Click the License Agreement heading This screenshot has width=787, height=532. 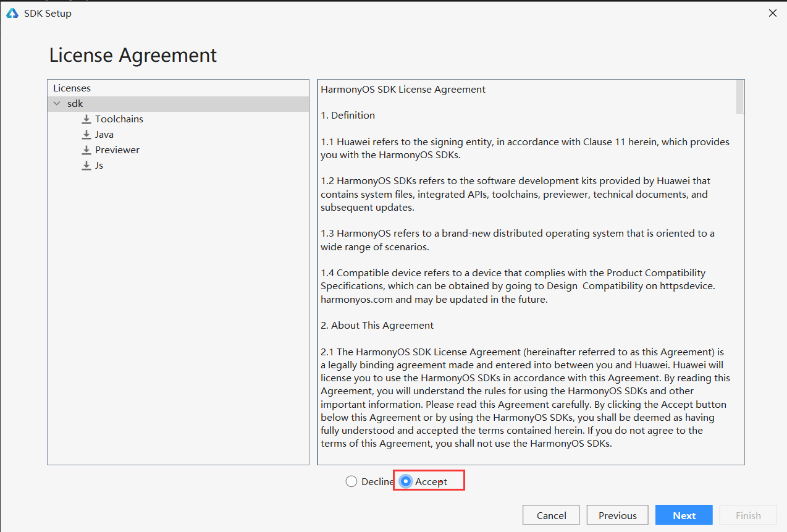(133, 55)
